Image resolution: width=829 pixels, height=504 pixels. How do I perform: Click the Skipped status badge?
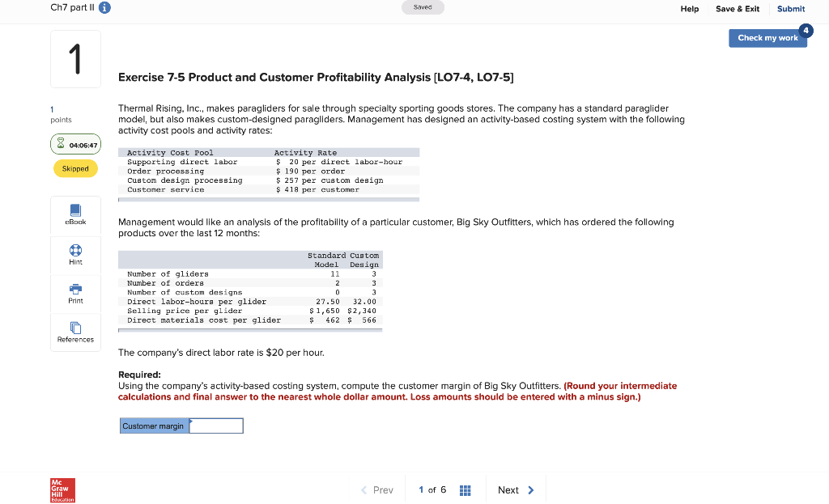tap(75, 168)
